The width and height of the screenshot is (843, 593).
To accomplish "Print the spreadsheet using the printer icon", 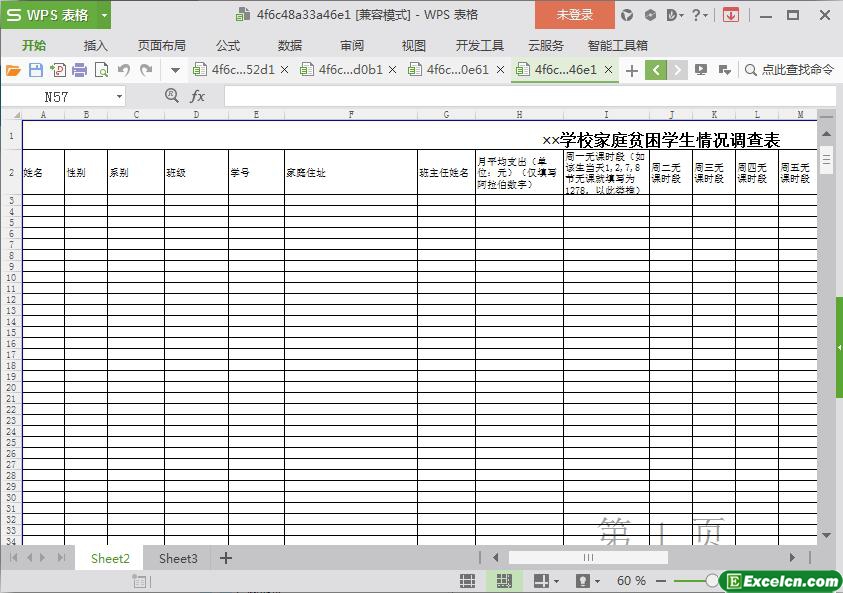I will pos(80,70).
